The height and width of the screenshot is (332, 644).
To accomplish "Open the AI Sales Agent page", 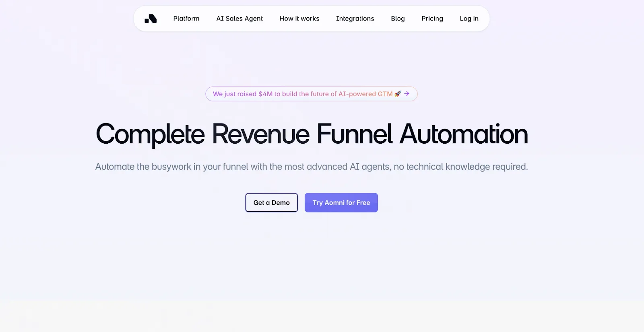I will tap(239, 19).
